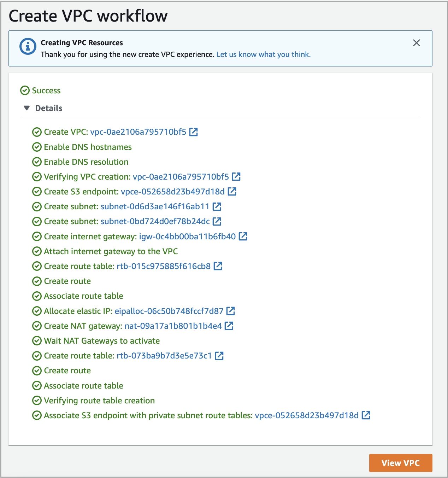Screen dimensions: 448x478
Task: Click external link icon beside rtb-073ba9b7d3e5e73c1
Action: click(220, 356)
